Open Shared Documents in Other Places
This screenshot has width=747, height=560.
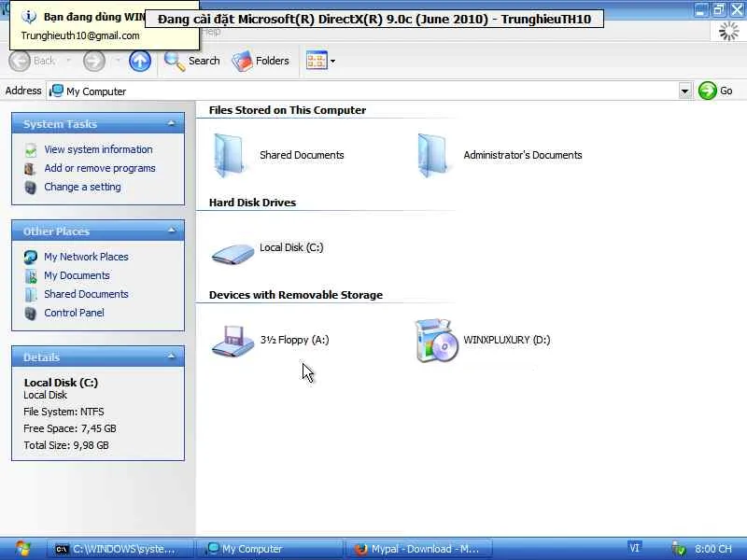[86, 294]
